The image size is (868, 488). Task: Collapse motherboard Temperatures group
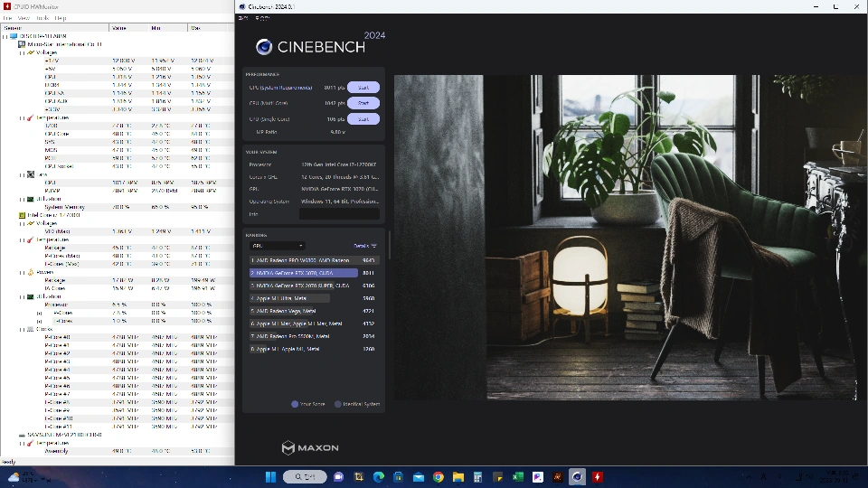tap(22, 117)
